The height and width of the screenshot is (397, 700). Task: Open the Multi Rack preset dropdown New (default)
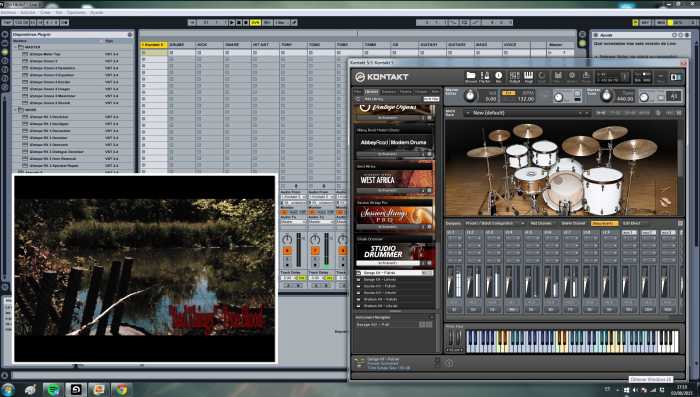coord(527,113)
